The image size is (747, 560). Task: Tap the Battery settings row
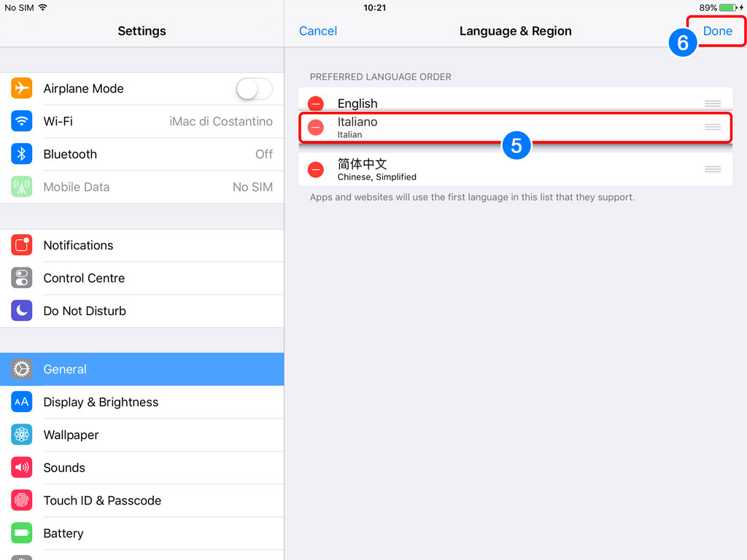tap(142, 533)
